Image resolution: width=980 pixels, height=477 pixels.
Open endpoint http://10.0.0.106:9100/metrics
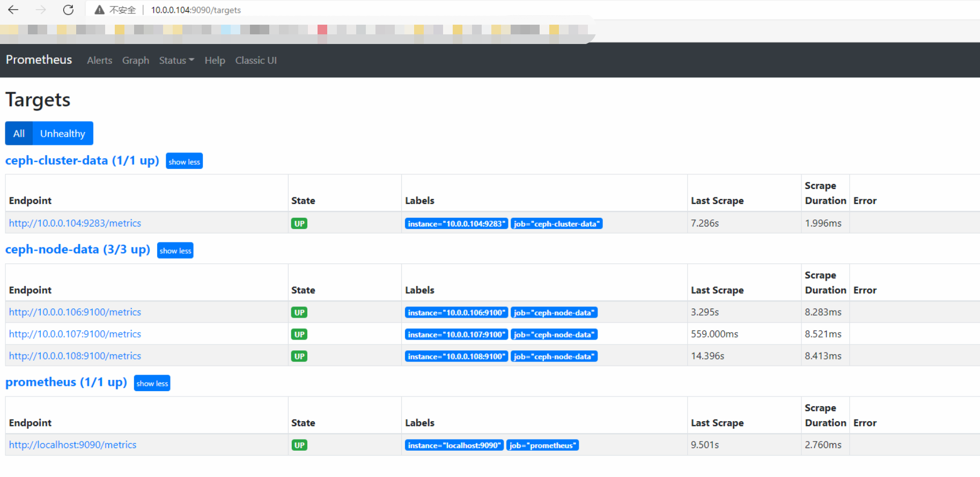[75, 312]
